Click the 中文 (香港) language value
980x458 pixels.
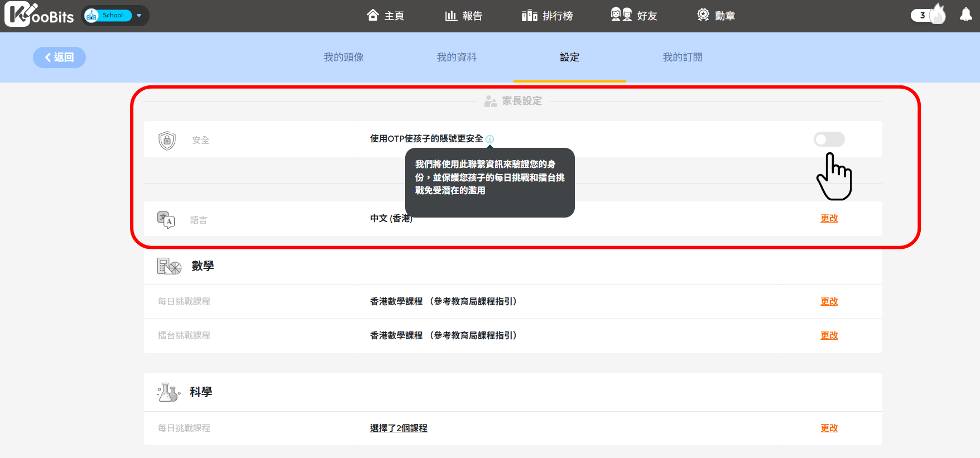(391, 219)
